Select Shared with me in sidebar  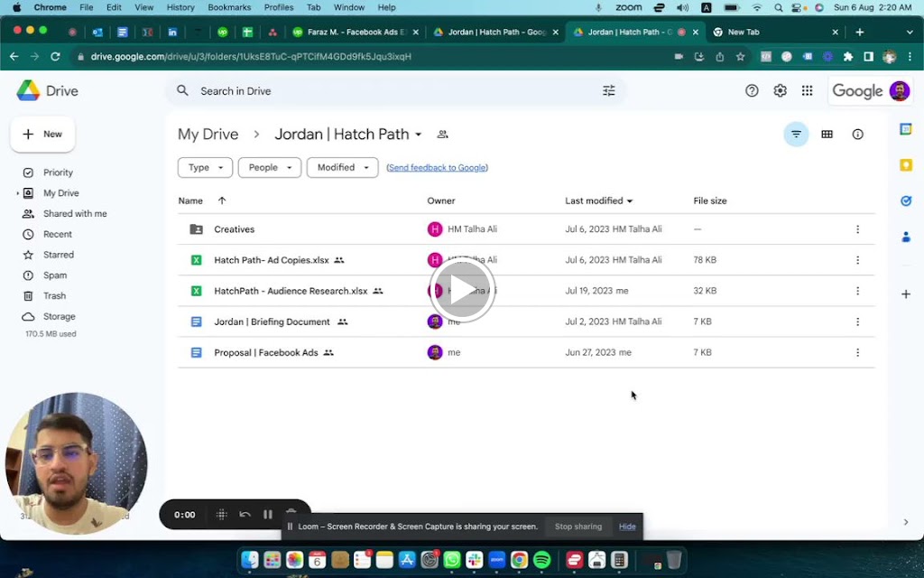pos(75,213)
